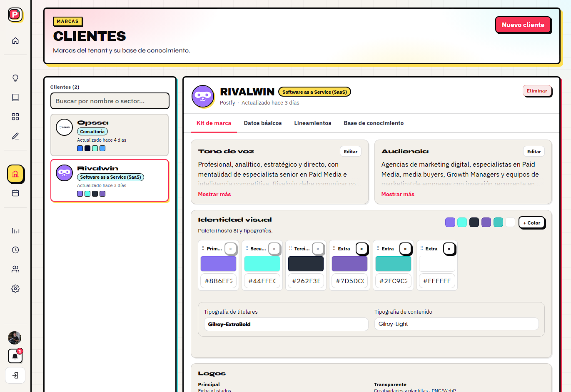Open the pencil editor icon

pyautogui.click(x=15, y=136)
